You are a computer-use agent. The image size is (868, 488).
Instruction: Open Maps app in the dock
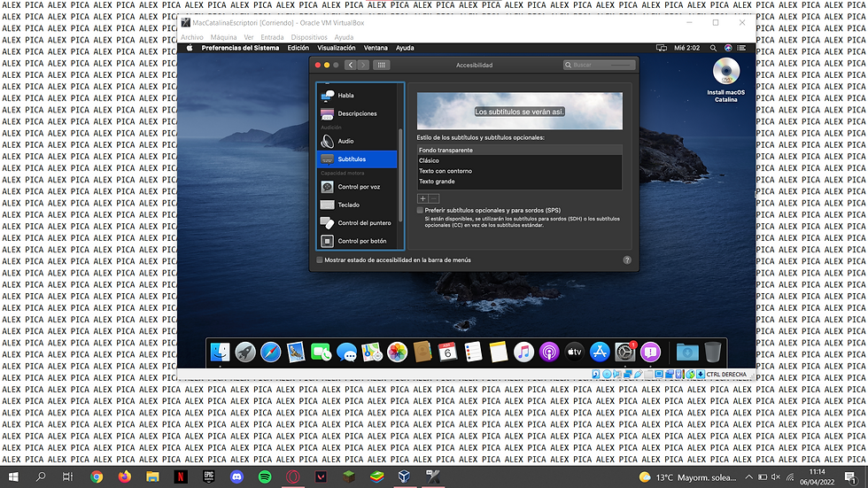pos(372,352)
